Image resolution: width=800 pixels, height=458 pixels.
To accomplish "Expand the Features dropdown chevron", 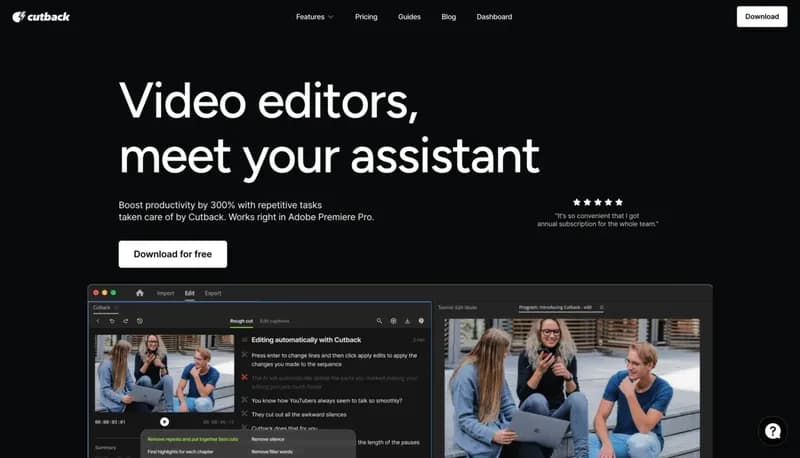I will point(331,17).
